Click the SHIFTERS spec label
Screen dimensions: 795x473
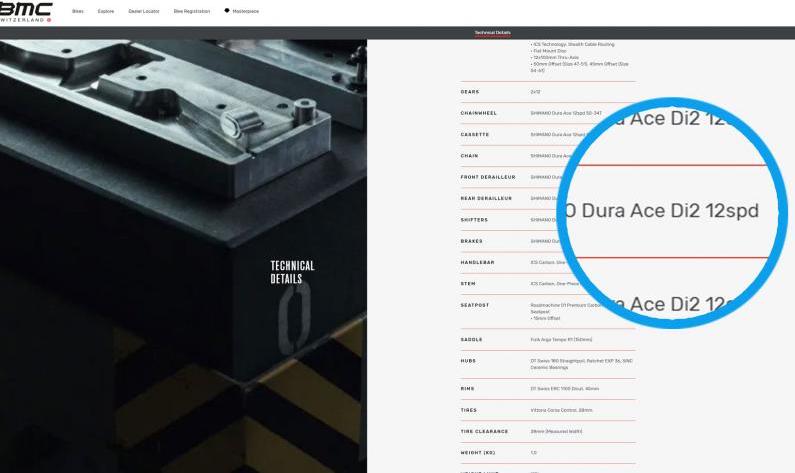pyautogui.click(x=474, y=220)
